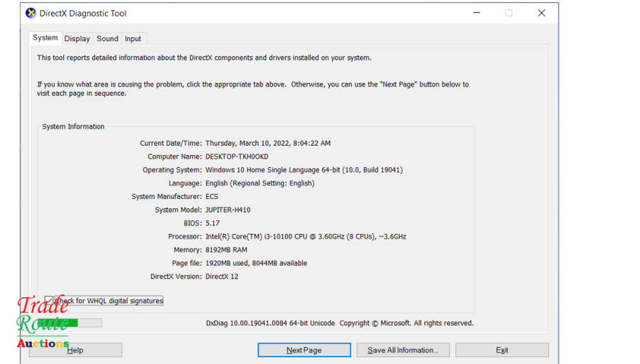This screenshot has width=640, height=364.
Task: Click the Intel Core i3-10100 processor text
Action: coord(305,237)
